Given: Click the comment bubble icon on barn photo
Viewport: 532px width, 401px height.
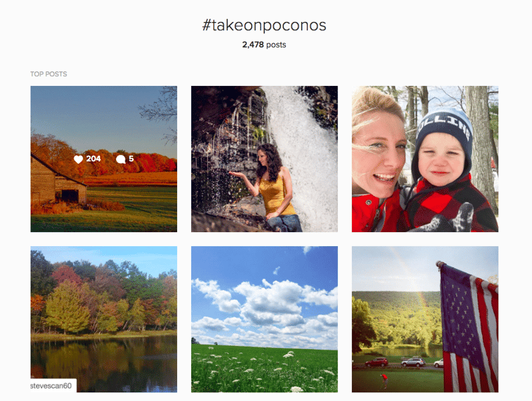Looking at the screenshot, I should click(x=121, y=159).
